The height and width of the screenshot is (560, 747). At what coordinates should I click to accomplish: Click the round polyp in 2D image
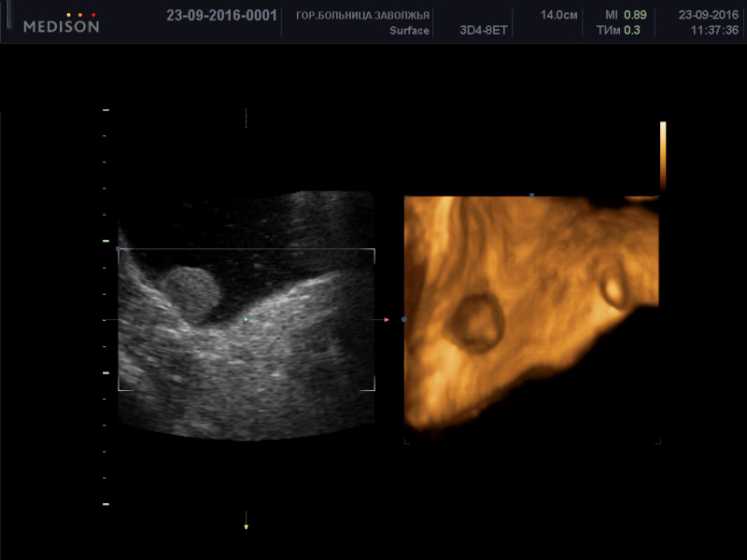192,294
